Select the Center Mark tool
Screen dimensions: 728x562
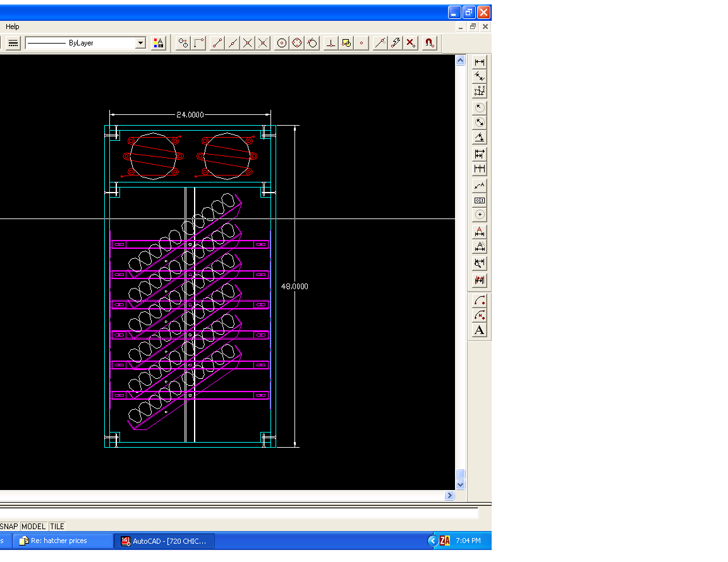click(480, 215)
